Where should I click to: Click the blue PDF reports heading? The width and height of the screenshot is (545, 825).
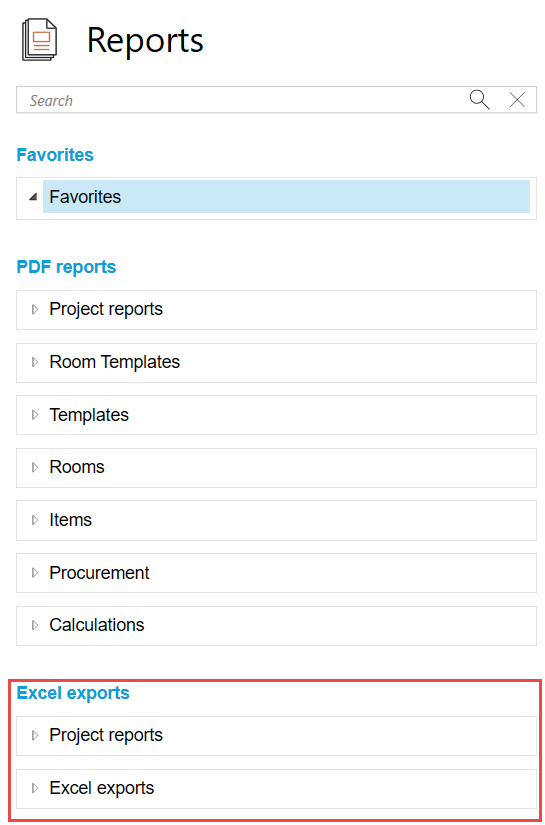click(x=66, y=267)
